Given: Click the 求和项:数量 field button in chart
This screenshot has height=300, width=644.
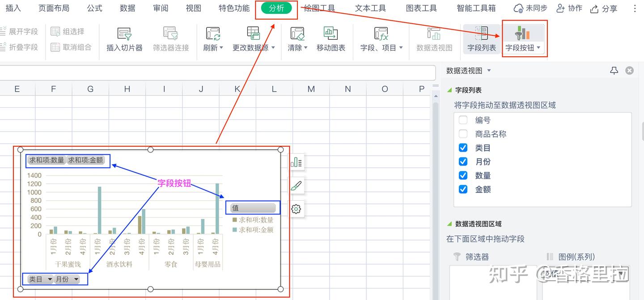Looking at the screenshot, I should click(x=47, y=160).
